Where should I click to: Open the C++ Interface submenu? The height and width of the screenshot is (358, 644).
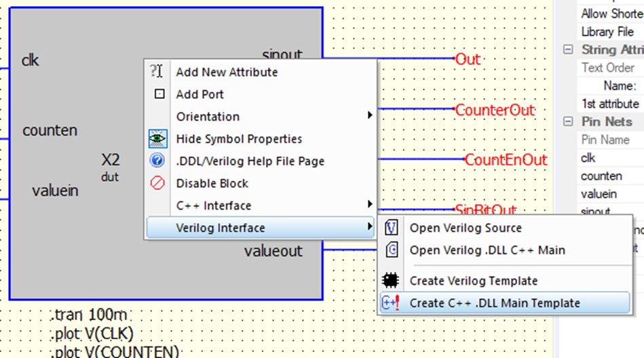tap(260, 205)
